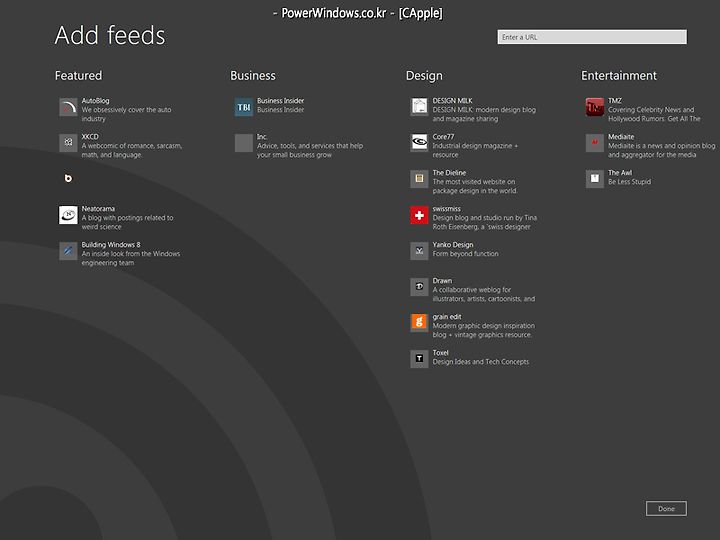The width and height of the screenshot is (720, 540).
Task: Focus the Enter a URL field
Action: pyautogui.click(x=592, y=37)
